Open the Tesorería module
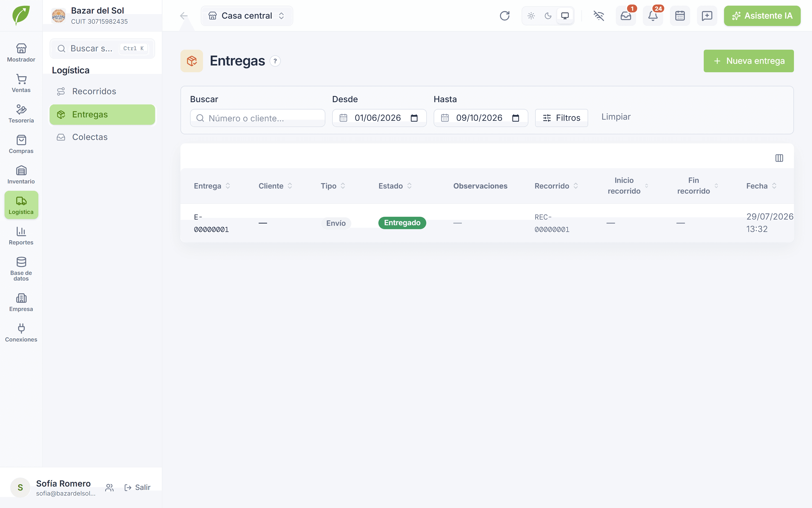Viewport: 812px width, 508px height. point(21,113)
